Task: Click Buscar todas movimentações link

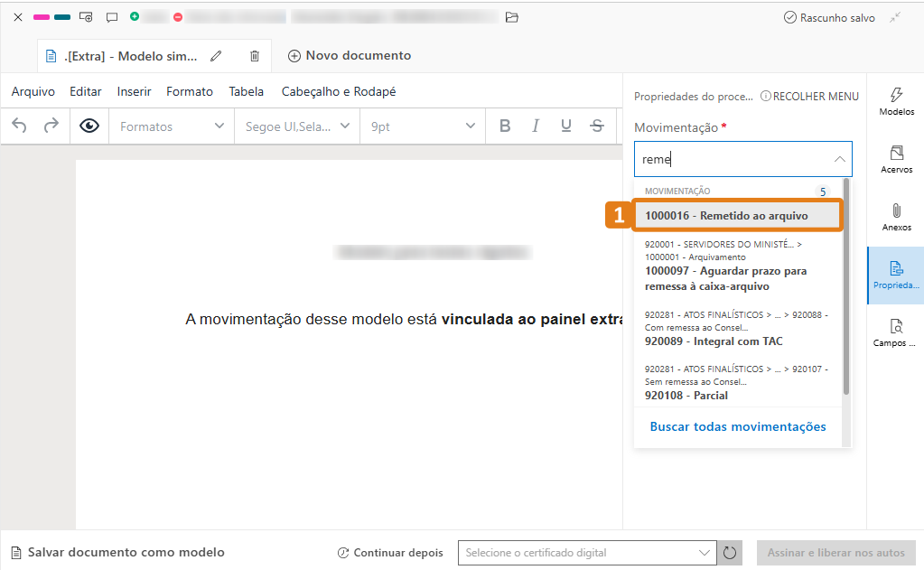Action: click(738, 426)
